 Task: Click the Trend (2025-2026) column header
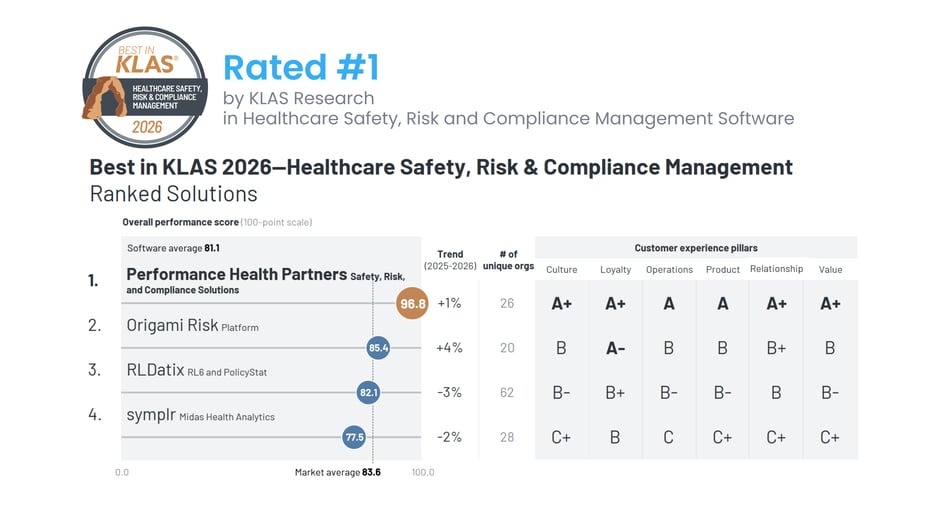coord(450,260)
